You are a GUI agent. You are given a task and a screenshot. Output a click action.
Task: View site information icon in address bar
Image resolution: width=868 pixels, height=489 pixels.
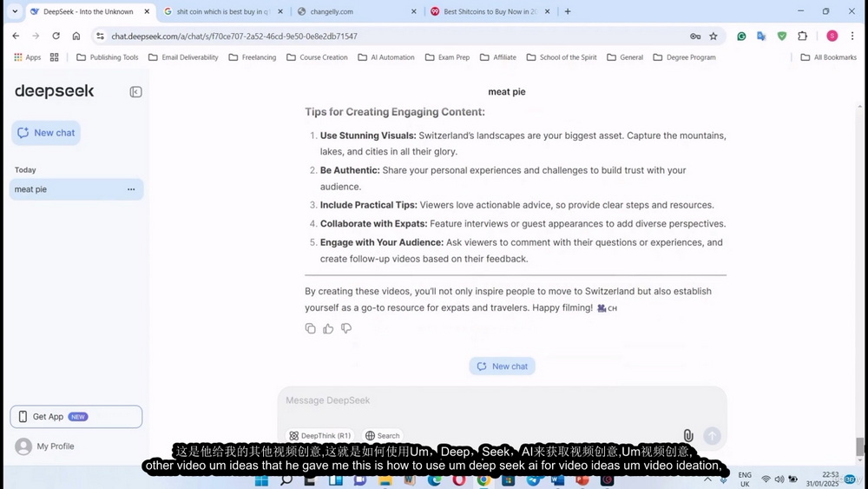pos(100,36)
